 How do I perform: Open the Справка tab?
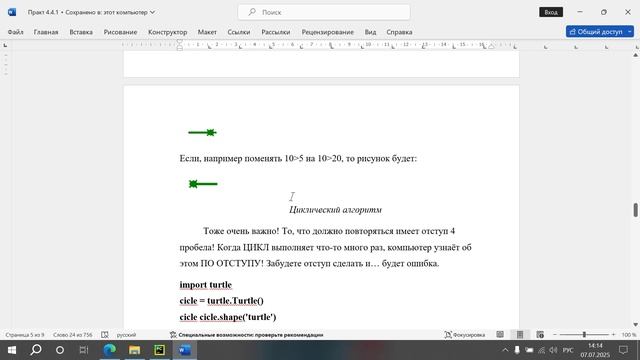[399, 32]
